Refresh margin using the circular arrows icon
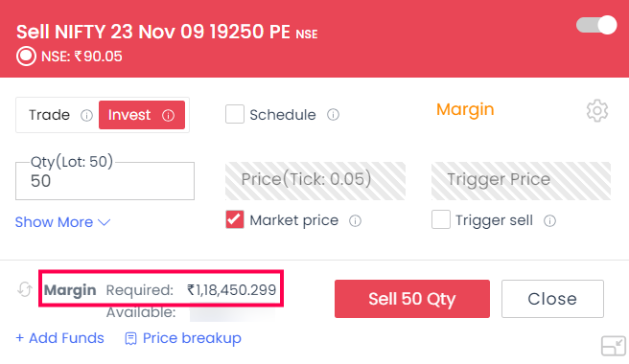This screenshot has height=364, width=629. tap(25, 289)
